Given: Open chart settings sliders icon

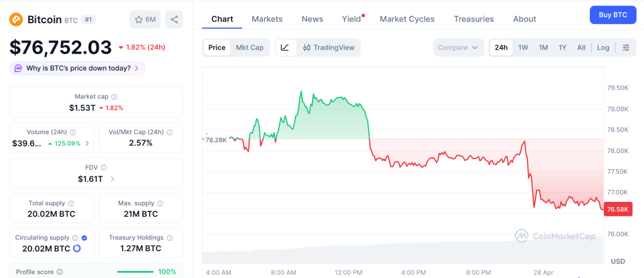Looking at the screenshot, I should click(x=625, y=47).
